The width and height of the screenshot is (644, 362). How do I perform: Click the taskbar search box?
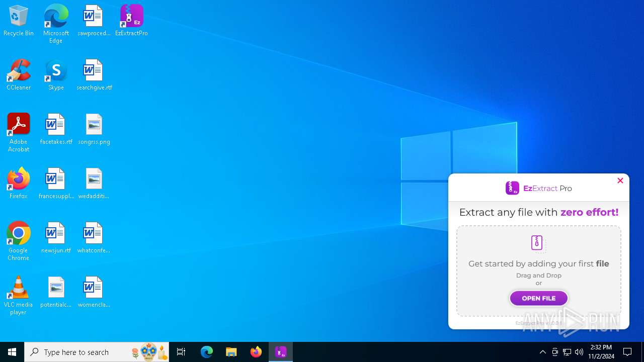(x=97, y=352)
